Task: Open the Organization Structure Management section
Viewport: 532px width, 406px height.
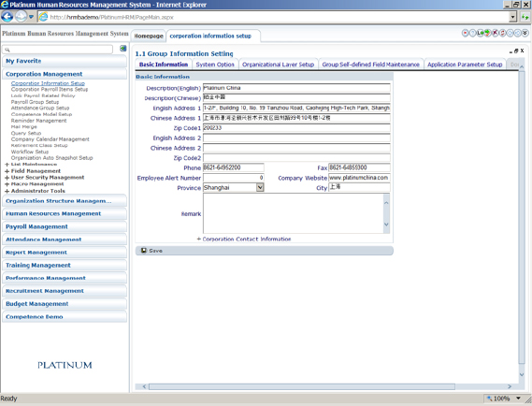Action: (65, 201)
